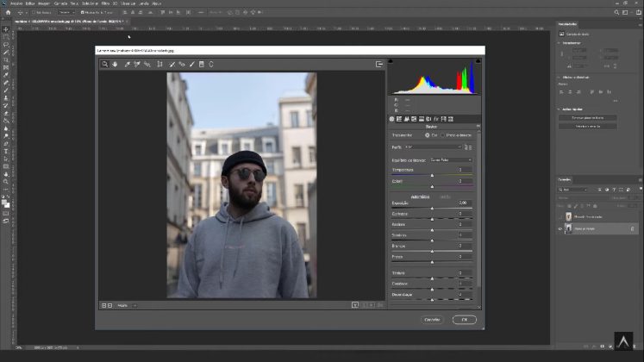
Task: Toggle highlight clipping warning on histogram
Action: pyautogui.click(x=478, y=61)
